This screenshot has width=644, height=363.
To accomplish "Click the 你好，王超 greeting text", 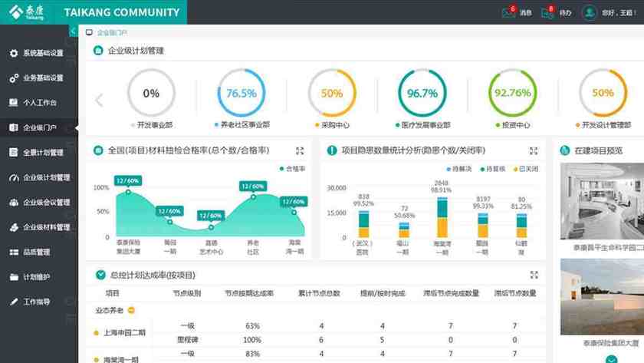I will pyautogui.click(x=618, y=12).
